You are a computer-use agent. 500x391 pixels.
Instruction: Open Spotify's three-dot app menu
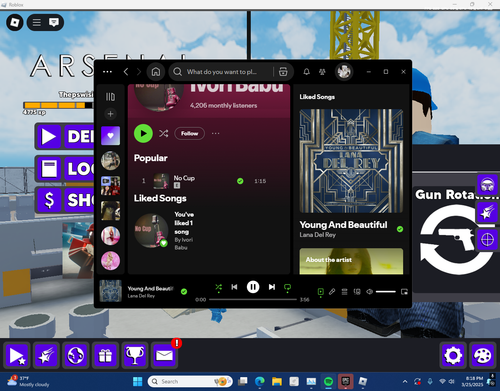coord(107,72)
